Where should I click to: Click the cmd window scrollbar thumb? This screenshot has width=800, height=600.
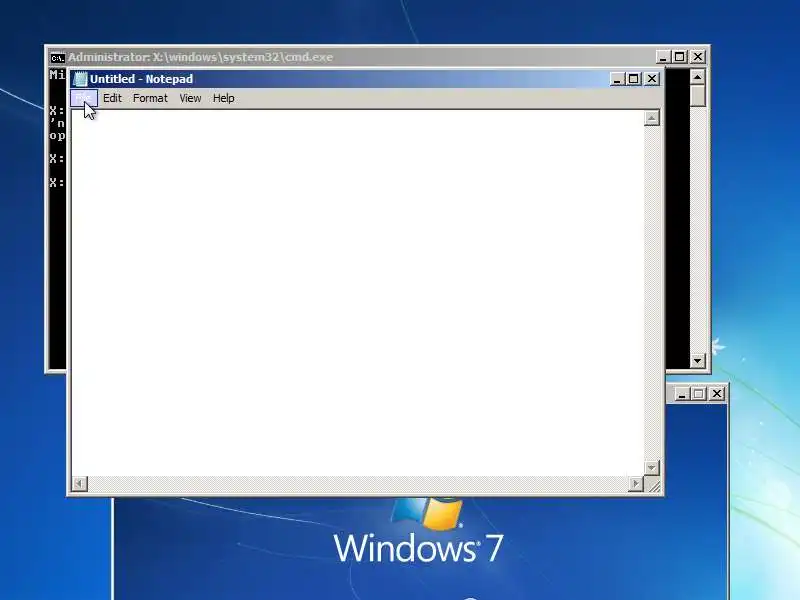(697, 96)
